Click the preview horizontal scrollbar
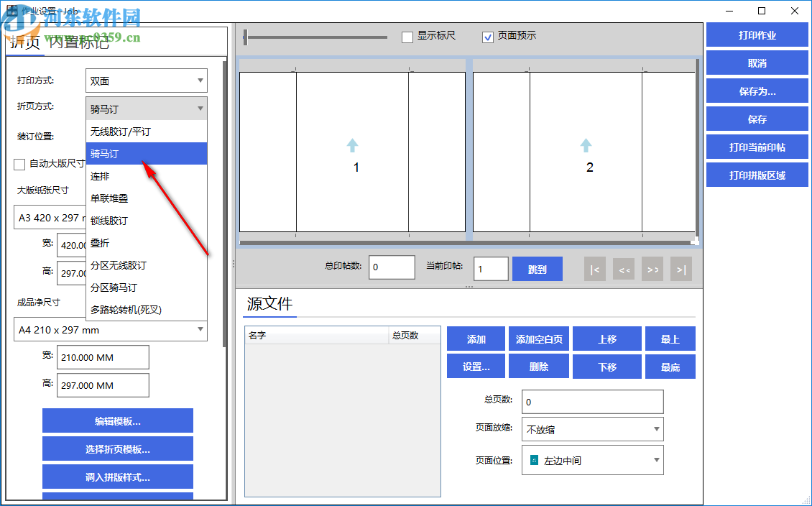812x506 pixels. click(x=466, y=242)
